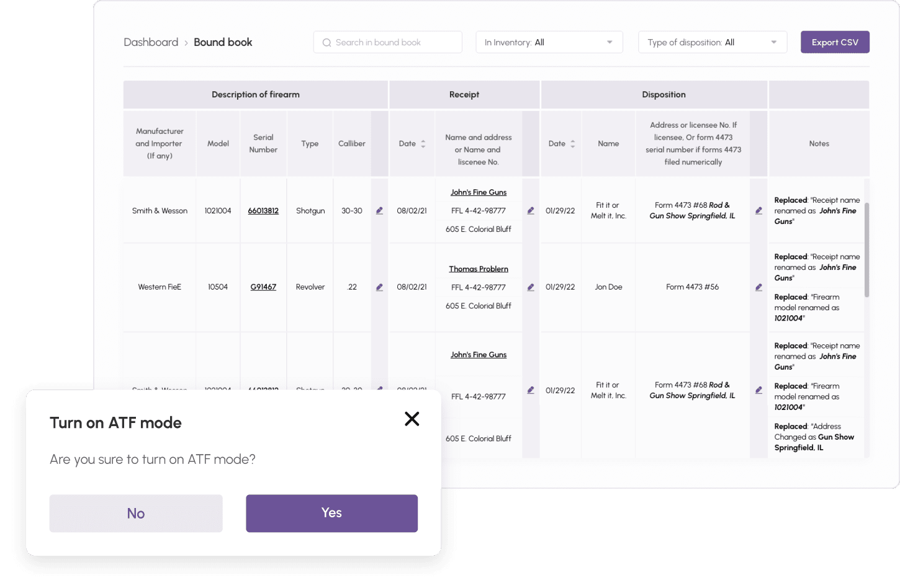Edit the Western FieE revolver description

click(x=379, y=287)
